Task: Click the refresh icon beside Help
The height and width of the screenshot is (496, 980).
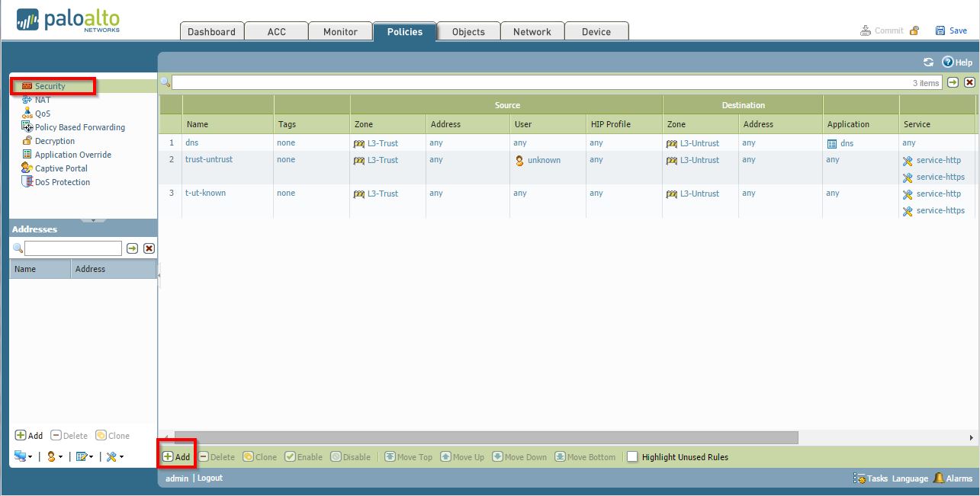Action: point(928,62)
